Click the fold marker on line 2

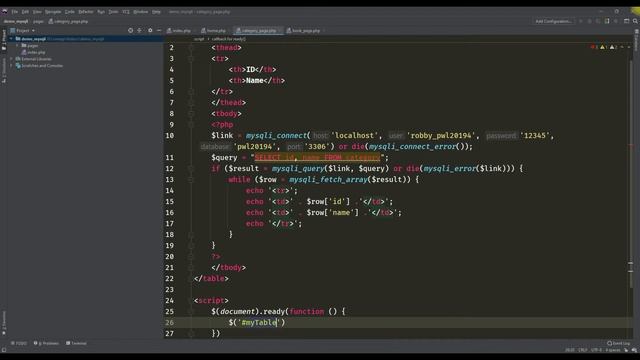pos(191,48)
